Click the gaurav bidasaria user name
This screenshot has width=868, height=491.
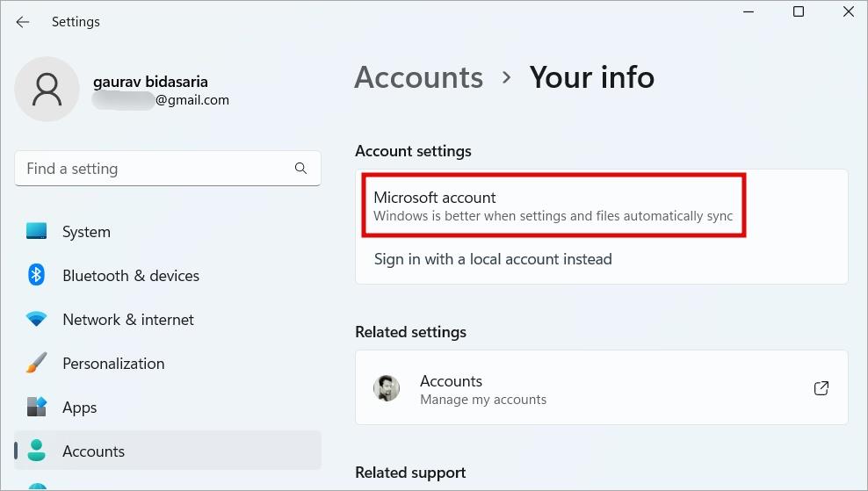pyautogui.click(x=150, y=82)
